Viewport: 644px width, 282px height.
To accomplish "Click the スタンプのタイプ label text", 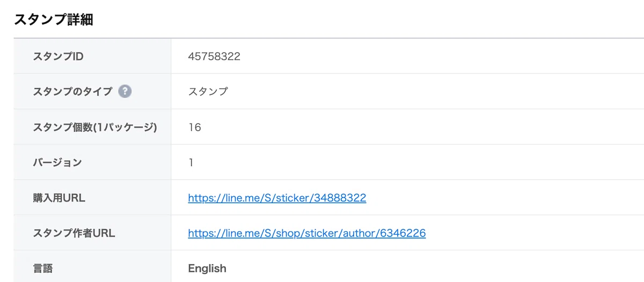I will 73,92.
